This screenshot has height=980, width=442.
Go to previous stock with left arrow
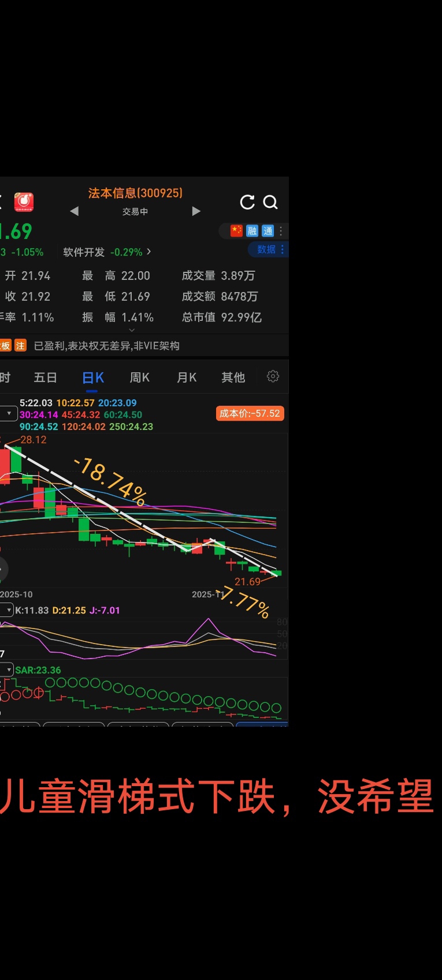74,211
